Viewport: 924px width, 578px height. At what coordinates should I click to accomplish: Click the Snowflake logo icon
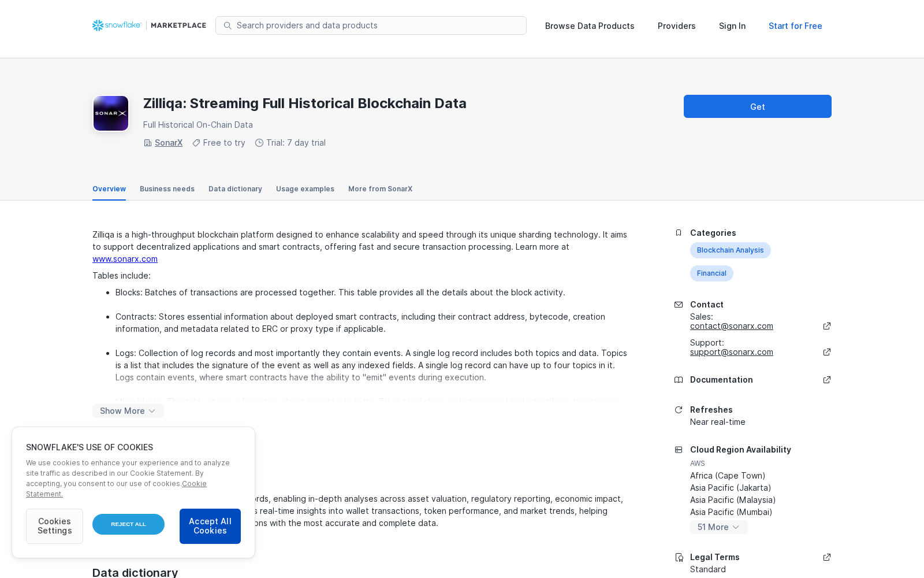click(98, 25)
